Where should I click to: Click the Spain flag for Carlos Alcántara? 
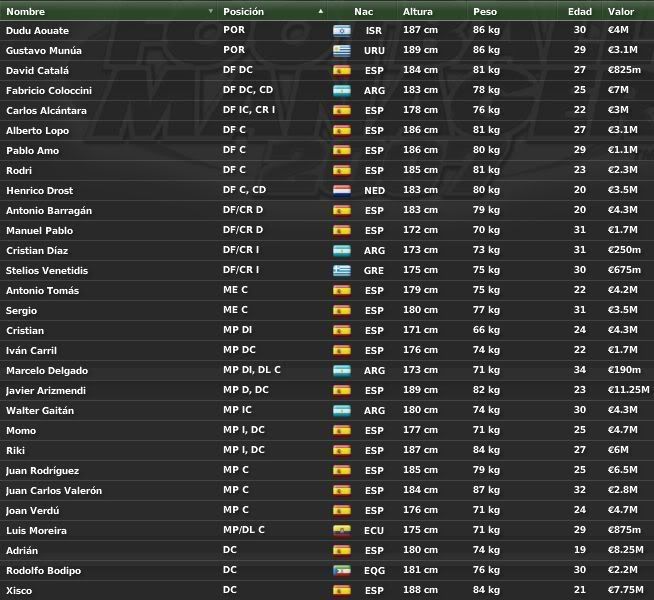click(x=342, y=110)
